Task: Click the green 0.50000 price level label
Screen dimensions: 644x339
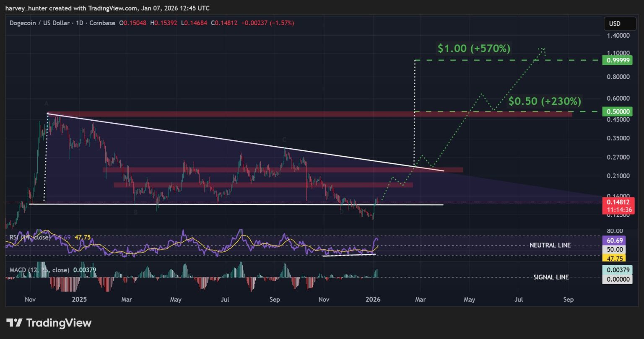Action: click(617, 111)
